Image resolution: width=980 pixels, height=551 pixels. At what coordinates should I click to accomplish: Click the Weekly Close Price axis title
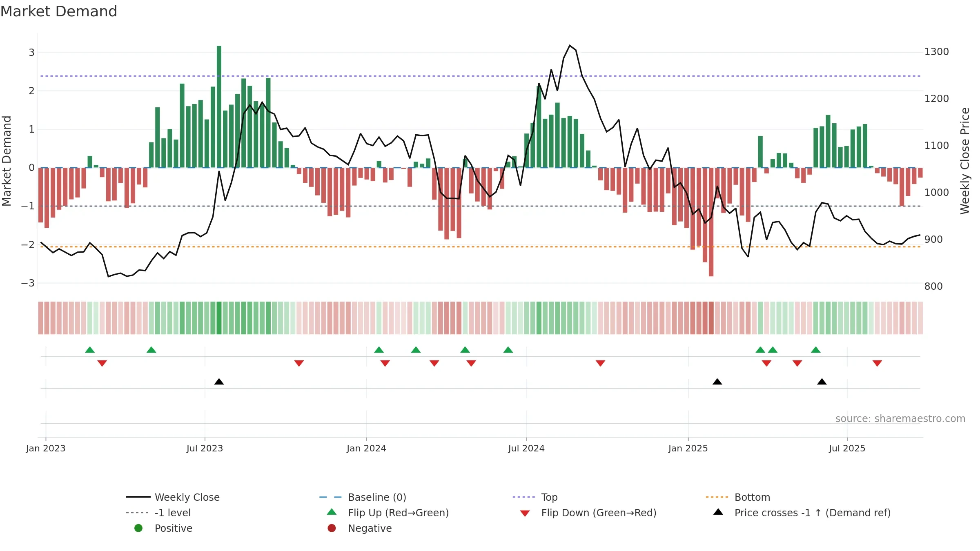tap(965, 161)
